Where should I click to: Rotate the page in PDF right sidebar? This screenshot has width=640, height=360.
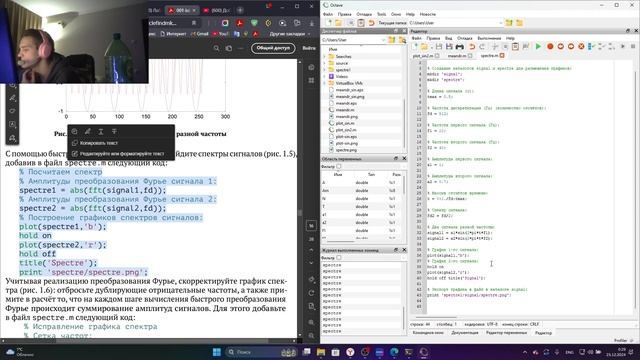[311, 293]
